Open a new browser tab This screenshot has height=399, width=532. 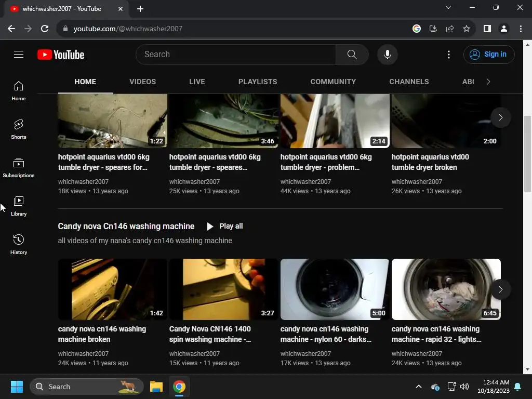[140, 9]
